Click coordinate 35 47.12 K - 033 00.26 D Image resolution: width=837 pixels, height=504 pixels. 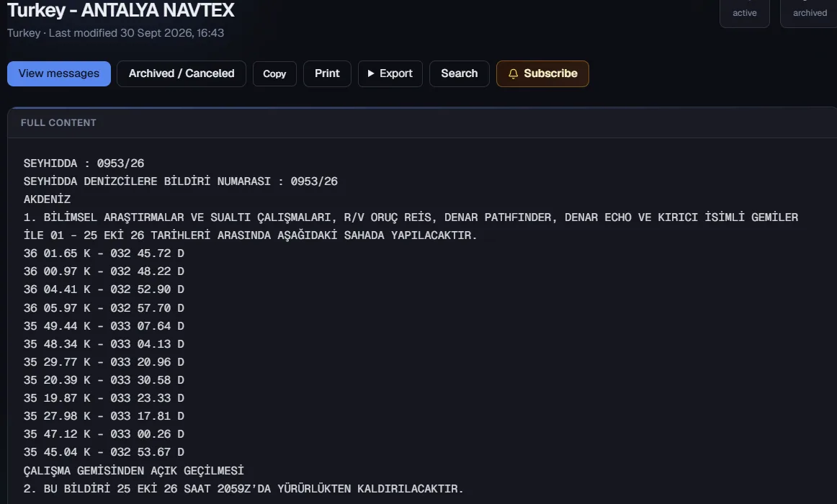104,434
